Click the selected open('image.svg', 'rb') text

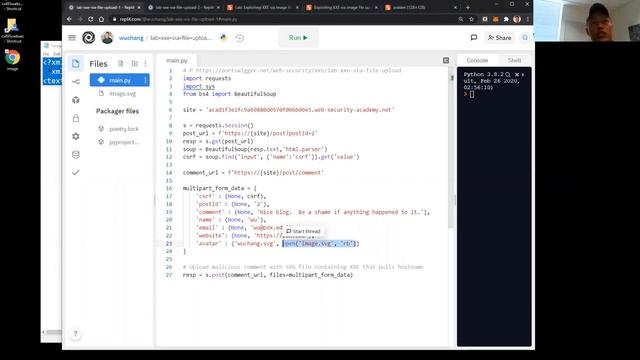point(320,244)
